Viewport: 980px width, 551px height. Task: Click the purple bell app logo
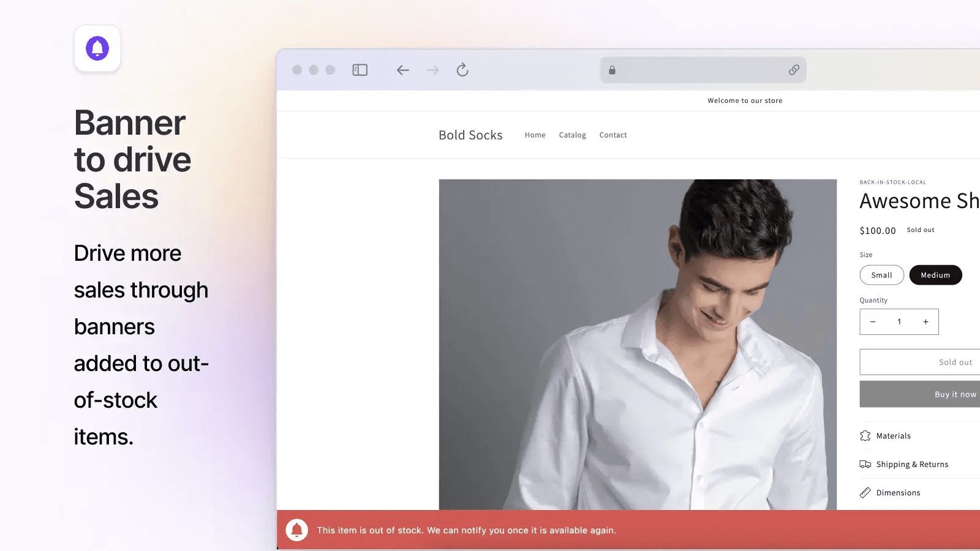(x=97, y=48)
